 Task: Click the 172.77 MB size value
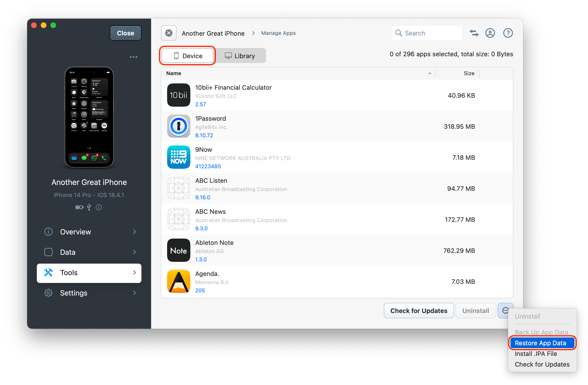click(x=460, y=220)
